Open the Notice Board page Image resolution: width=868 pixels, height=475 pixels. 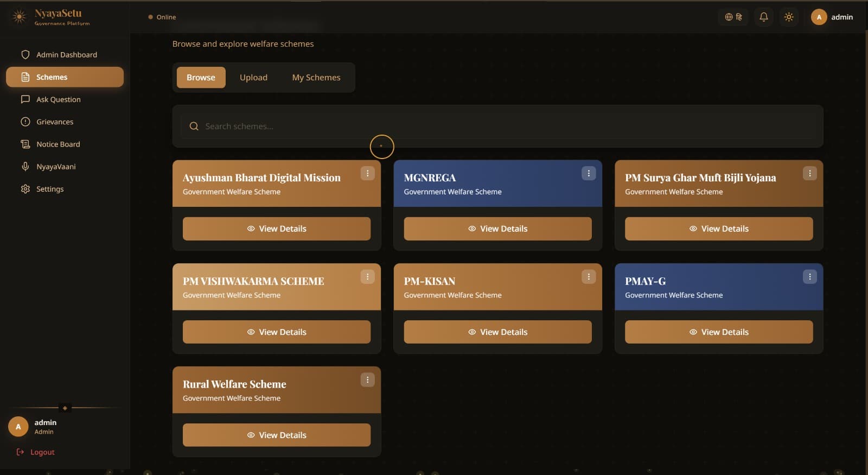tap(65, 144)
